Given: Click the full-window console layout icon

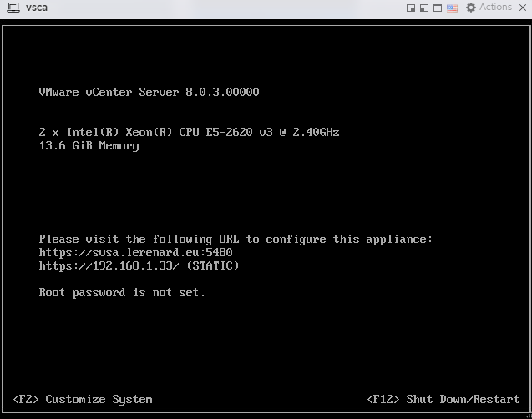Looking at the screenshot, I should [x=438, y=8].
